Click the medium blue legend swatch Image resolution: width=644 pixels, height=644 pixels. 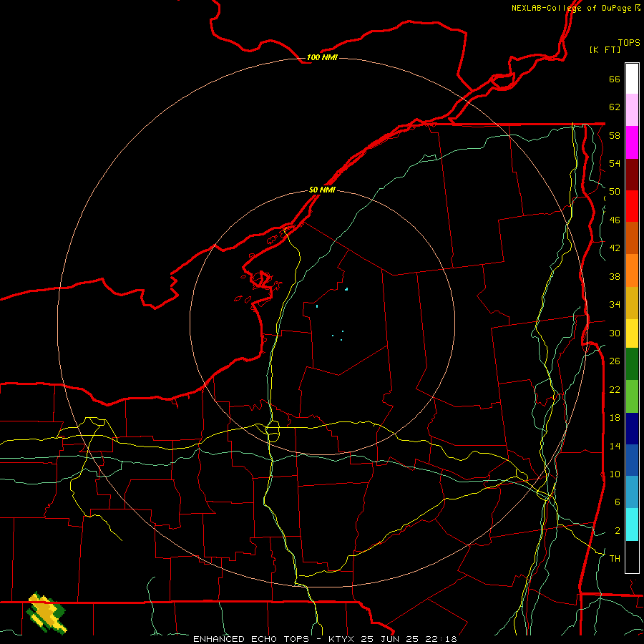[632, 461]
